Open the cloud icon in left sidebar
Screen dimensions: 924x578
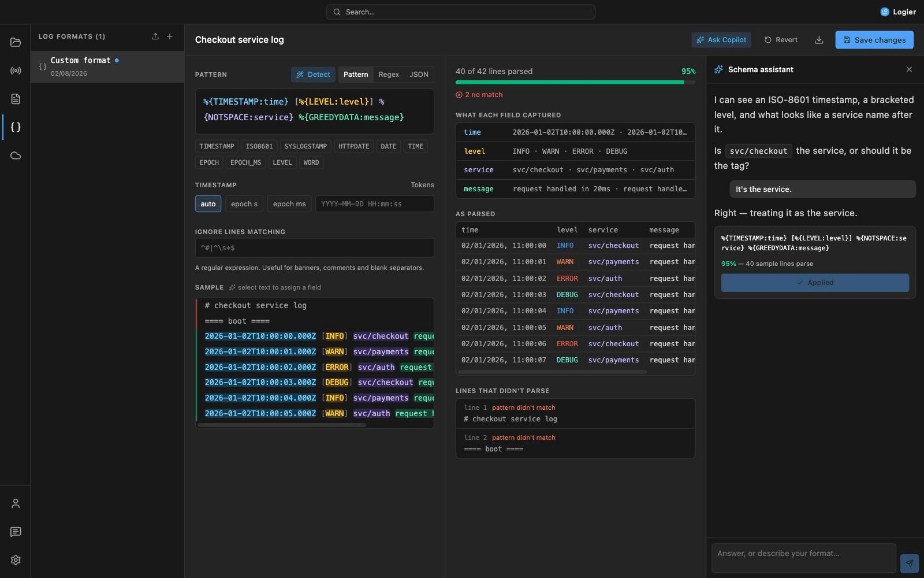16,155
